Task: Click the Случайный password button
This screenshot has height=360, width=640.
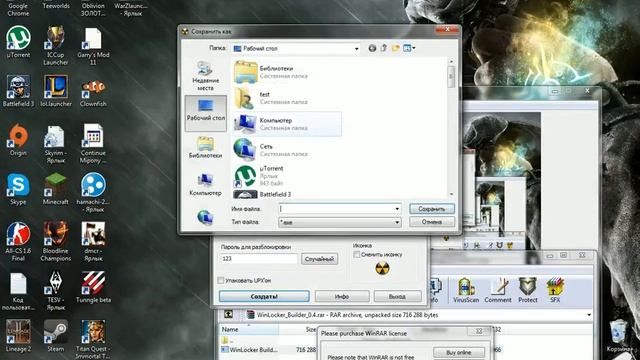Action: [319, 259]
